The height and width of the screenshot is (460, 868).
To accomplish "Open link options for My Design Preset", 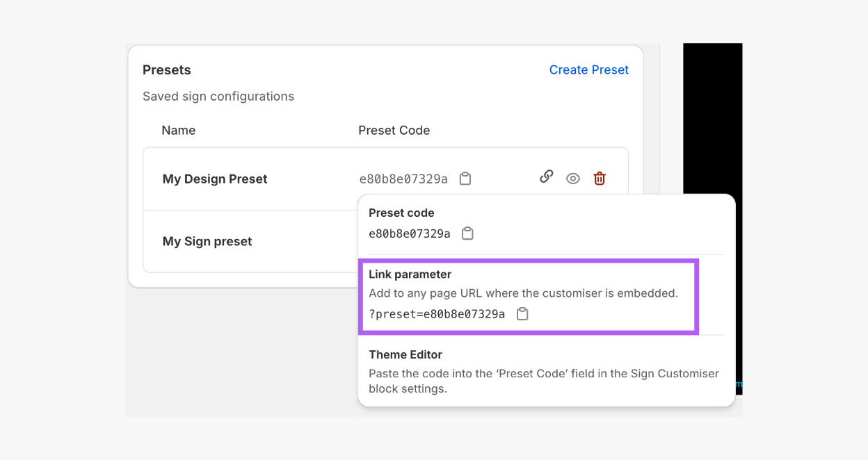I will [547, 177].
